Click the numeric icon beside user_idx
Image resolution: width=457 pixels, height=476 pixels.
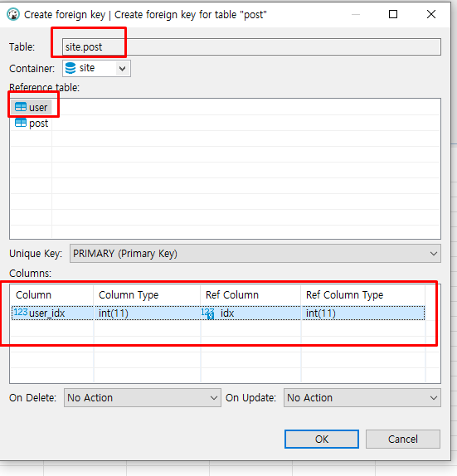(21, 313)
